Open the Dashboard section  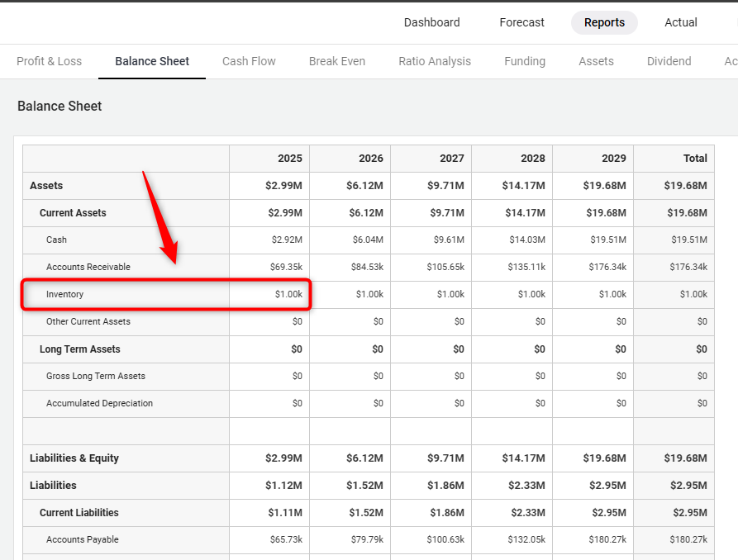click(x=431, y=22)
